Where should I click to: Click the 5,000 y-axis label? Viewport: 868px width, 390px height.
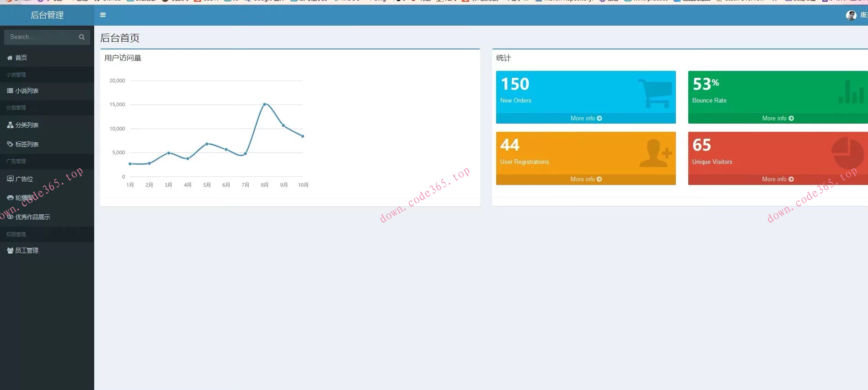(118, 152)
